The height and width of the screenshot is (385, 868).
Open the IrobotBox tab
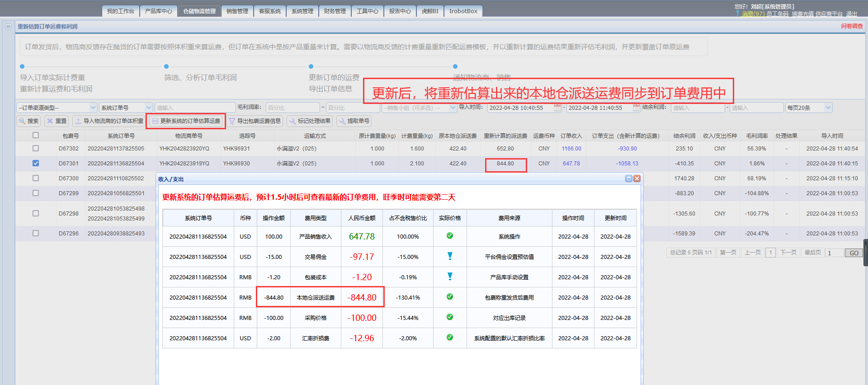coord(463,11)
